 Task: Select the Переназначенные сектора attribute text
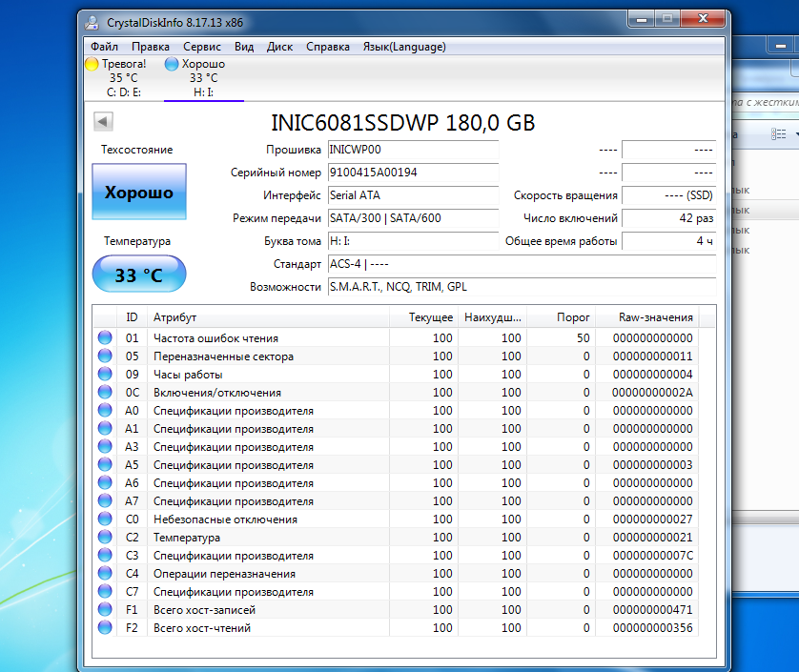[x=224, y=356]
